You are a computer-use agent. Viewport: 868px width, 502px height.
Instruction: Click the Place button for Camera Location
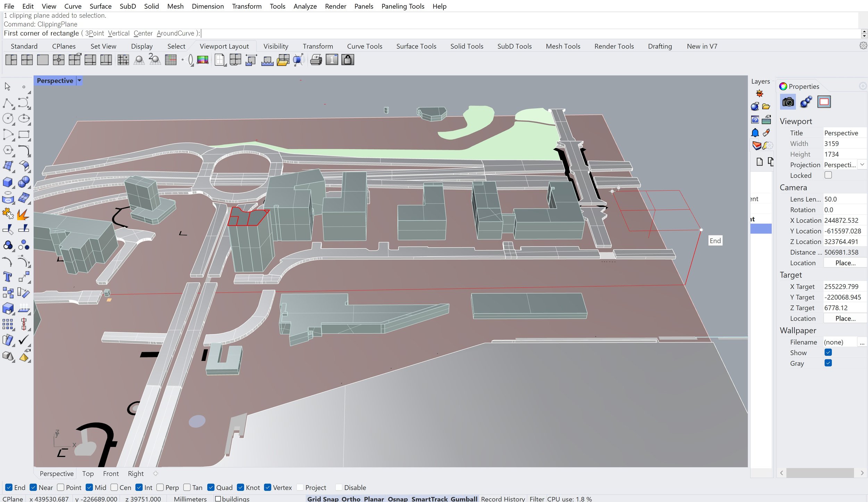tap(843, 262)
